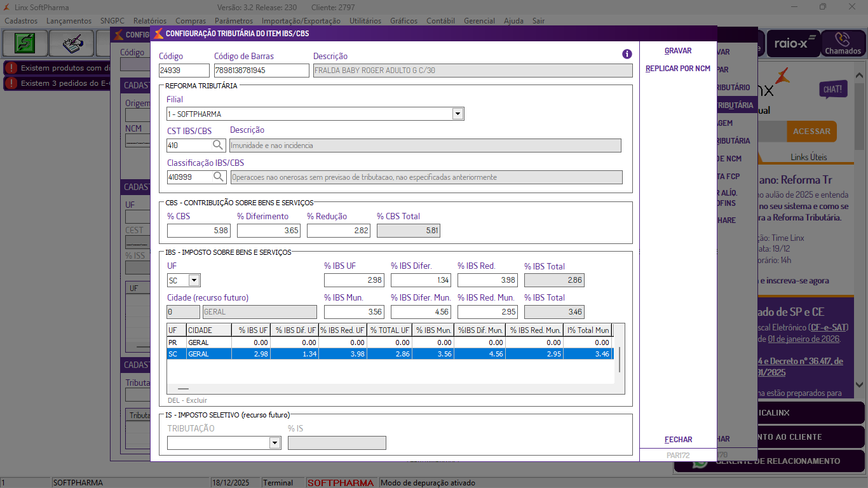Open Classificação IBS/CBS search magnifier

218,177
